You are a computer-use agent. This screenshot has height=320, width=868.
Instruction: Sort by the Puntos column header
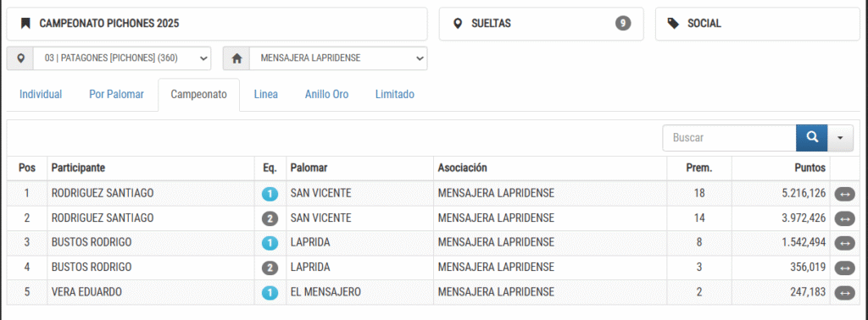click(x=810, y=168)
